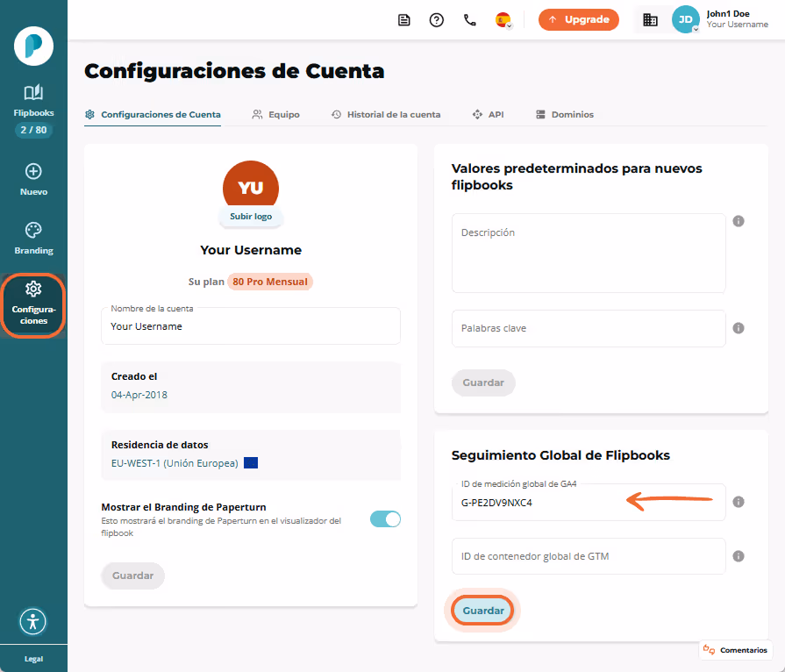Click the company building icon

coord(650,20)
